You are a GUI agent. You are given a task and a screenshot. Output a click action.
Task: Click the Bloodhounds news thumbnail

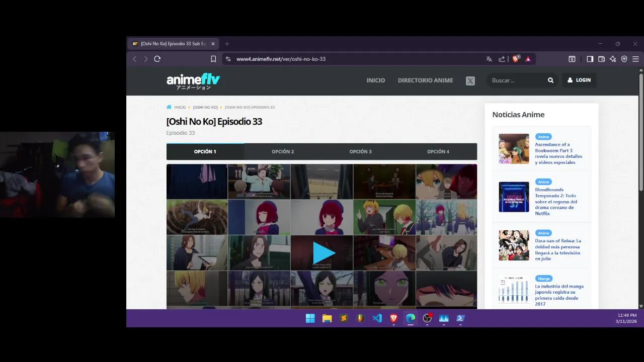[x=514, y=197]
